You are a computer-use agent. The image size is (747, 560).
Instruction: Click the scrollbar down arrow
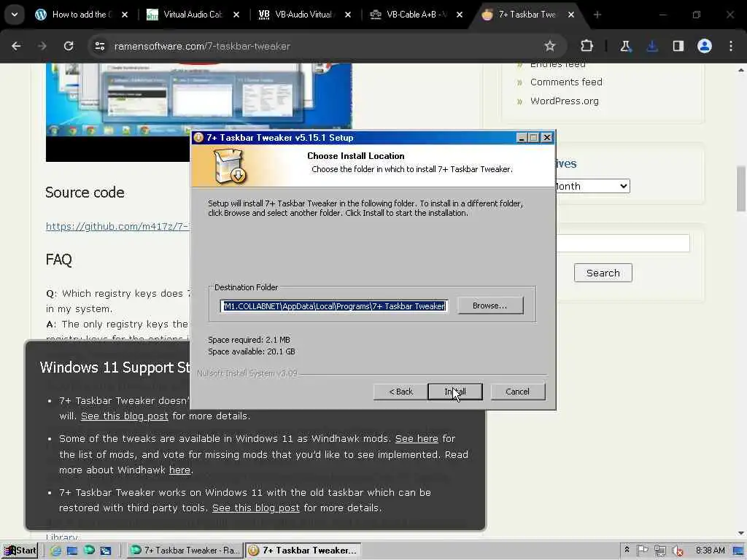click(741, 533)
